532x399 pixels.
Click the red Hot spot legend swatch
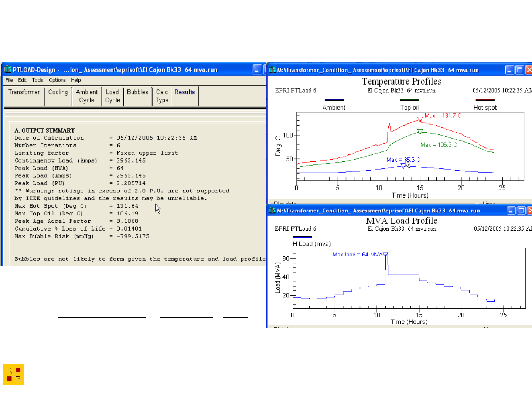click(485, 100)
